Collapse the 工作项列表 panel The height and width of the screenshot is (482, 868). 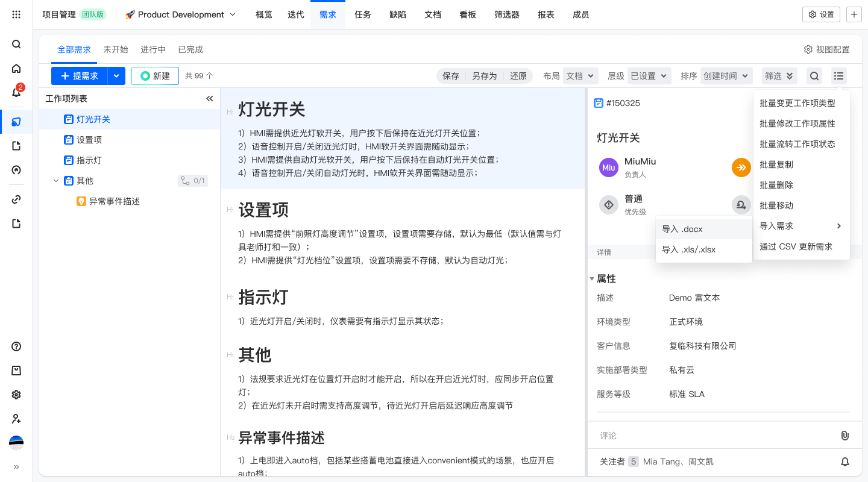pos(210,98)
